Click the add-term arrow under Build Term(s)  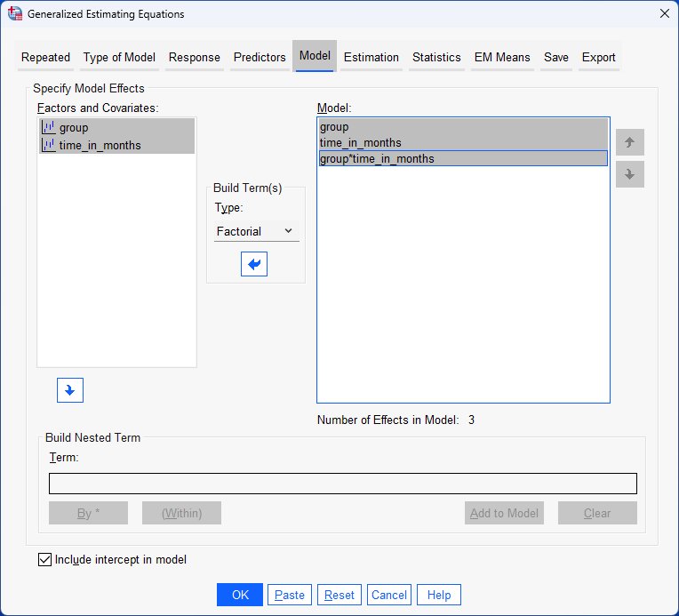pos(254,264)
